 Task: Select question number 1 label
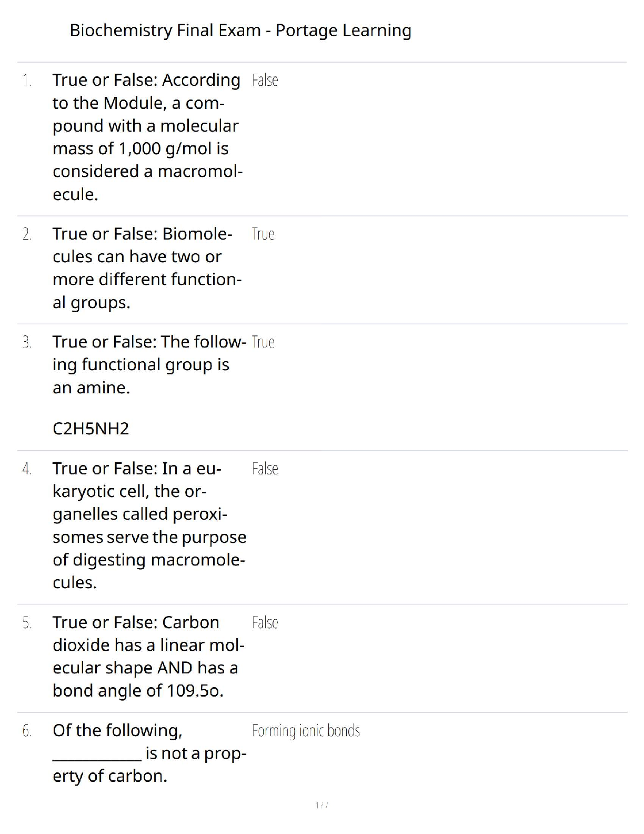(x=27, y=81)
